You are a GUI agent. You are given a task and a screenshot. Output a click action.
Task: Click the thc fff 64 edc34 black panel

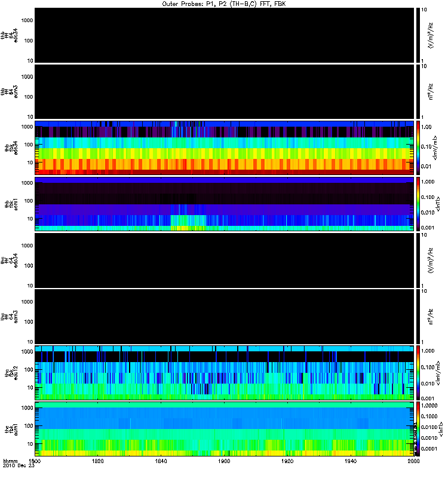[225, 261]
